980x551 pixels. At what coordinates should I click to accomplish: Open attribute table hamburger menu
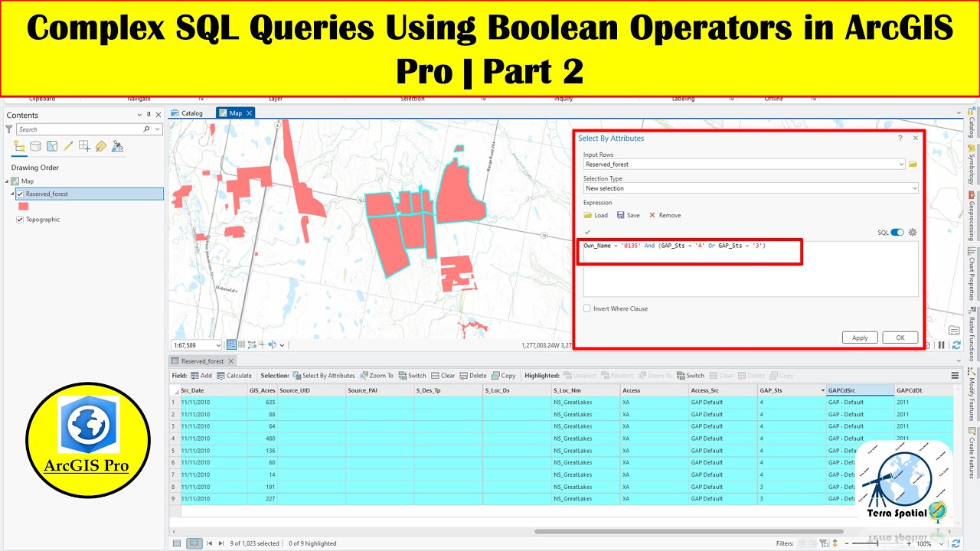coord(955,376)
